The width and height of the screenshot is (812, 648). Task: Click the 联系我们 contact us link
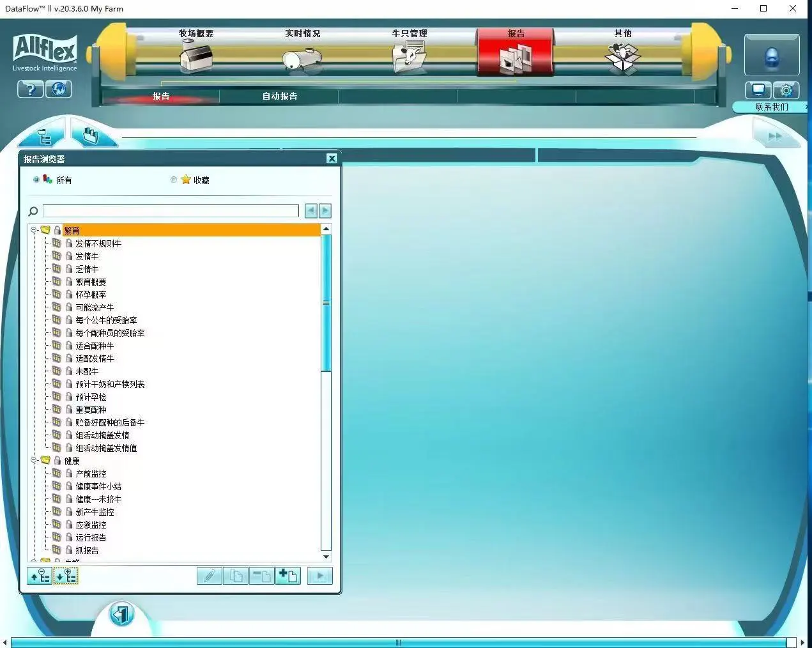click(772, 107)
